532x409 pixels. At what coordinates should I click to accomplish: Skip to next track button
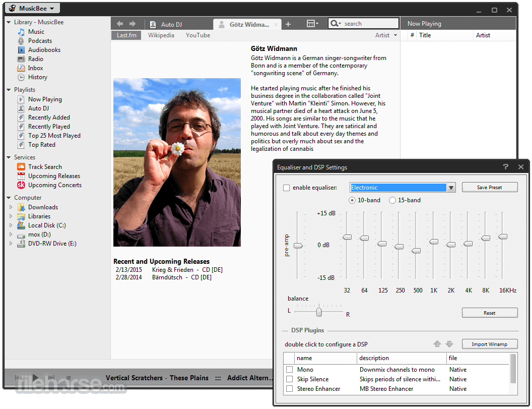pyautogui.click(x=51, y=378)
